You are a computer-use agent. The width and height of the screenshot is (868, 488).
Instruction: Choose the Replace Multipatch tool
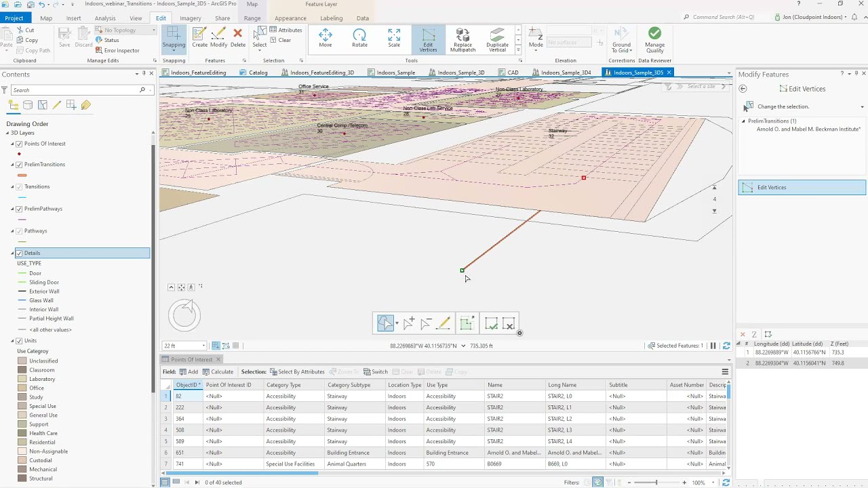pos(463,40)
